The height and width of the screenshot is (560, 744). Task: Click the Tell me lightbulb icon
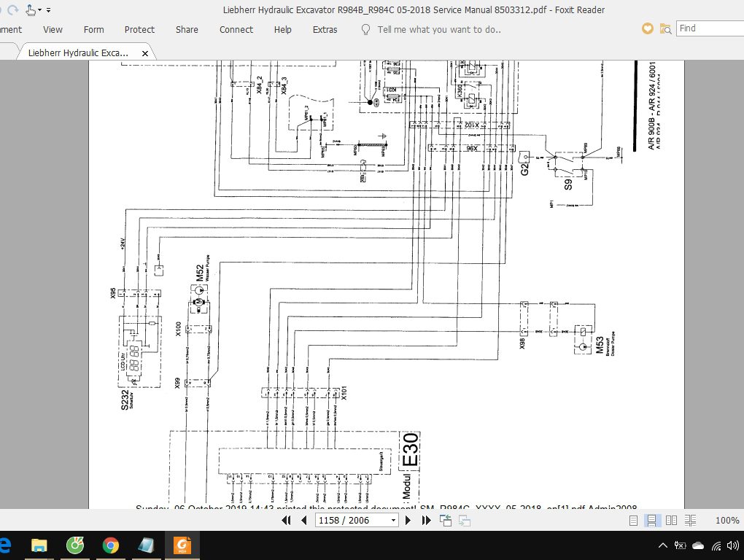(x=366, y=29)
